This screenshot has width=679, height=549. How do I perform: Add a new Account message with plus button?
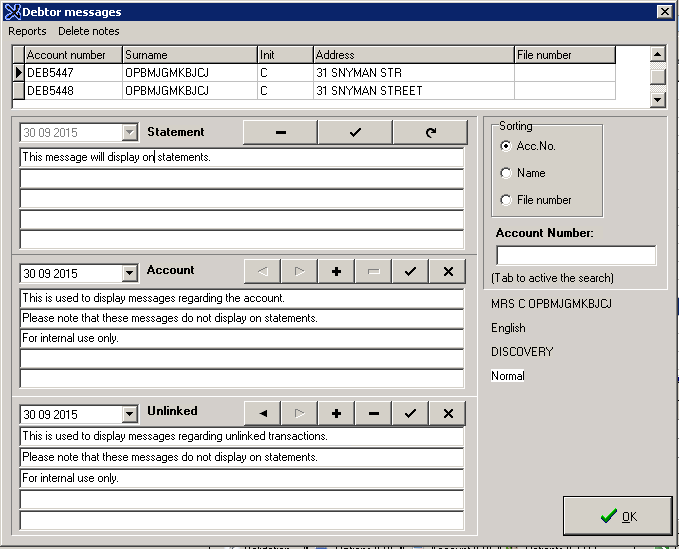coord(336,271)
